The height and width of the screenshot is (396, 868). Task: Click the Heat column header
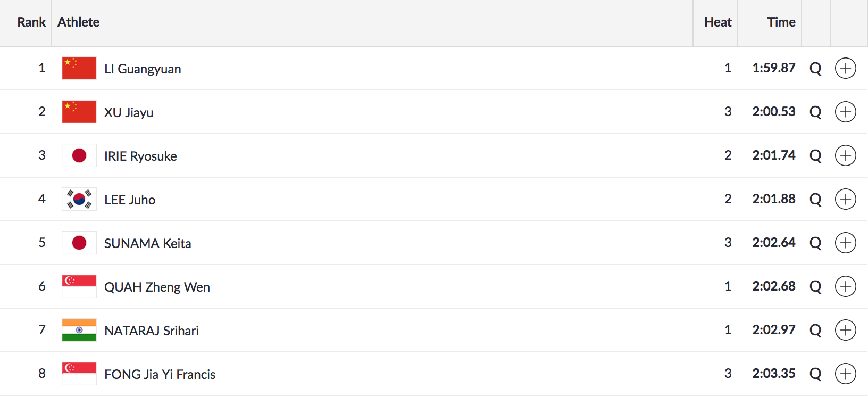(717, 22)
